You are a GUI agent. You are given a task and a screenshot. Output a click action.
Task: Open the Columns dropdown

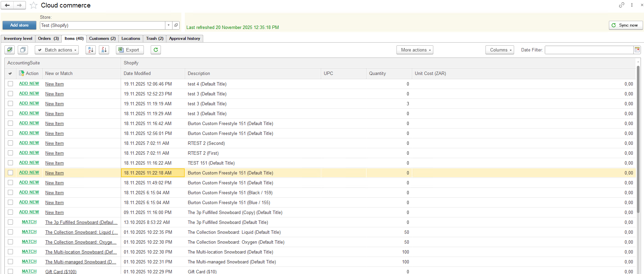499,50
